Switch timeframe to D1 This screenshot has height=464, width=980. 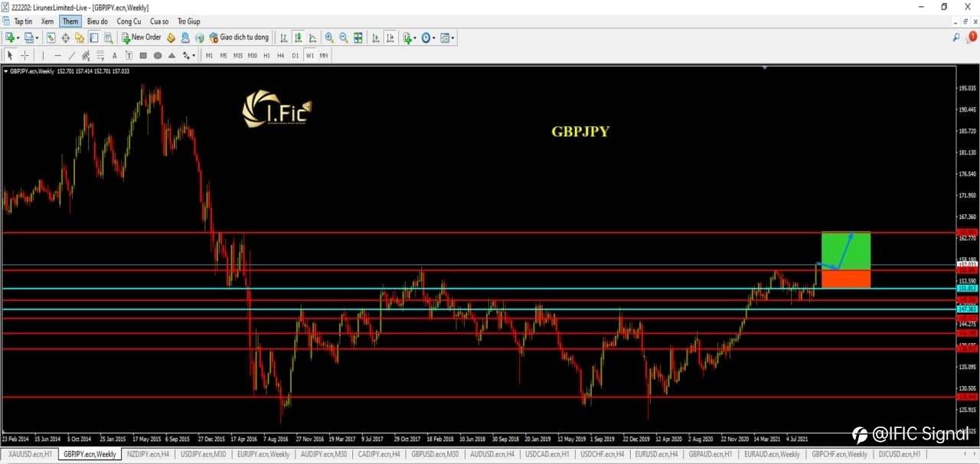(295, 55)
